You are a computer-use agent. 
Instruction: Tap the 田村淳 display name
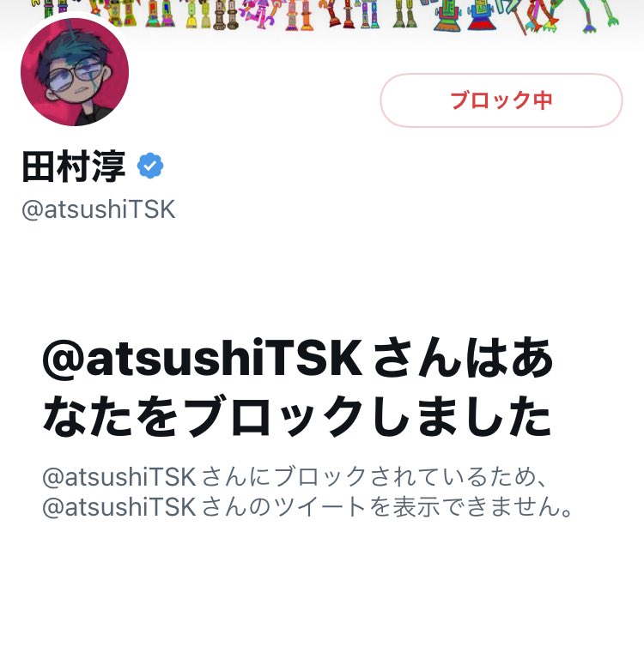(x=73, y=166)
